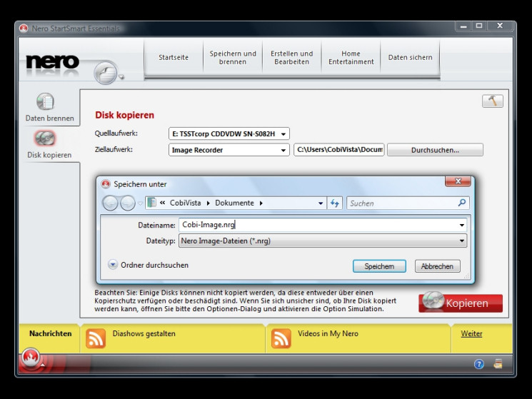The height and width of the screenshot is (399, 532).
Task: Expand the Ziellaufwerk Image Recorder dropdown
Action: 283,150
